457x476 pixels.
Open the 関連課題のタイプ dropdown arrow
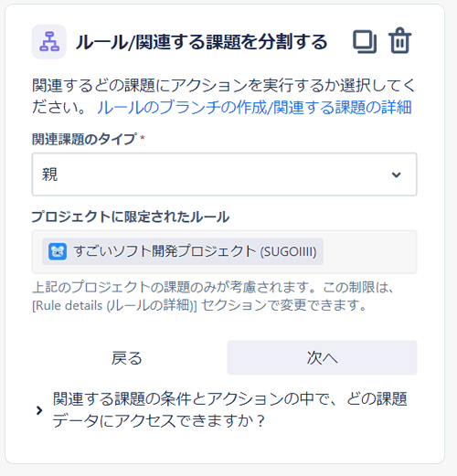(x=396, y=175)
